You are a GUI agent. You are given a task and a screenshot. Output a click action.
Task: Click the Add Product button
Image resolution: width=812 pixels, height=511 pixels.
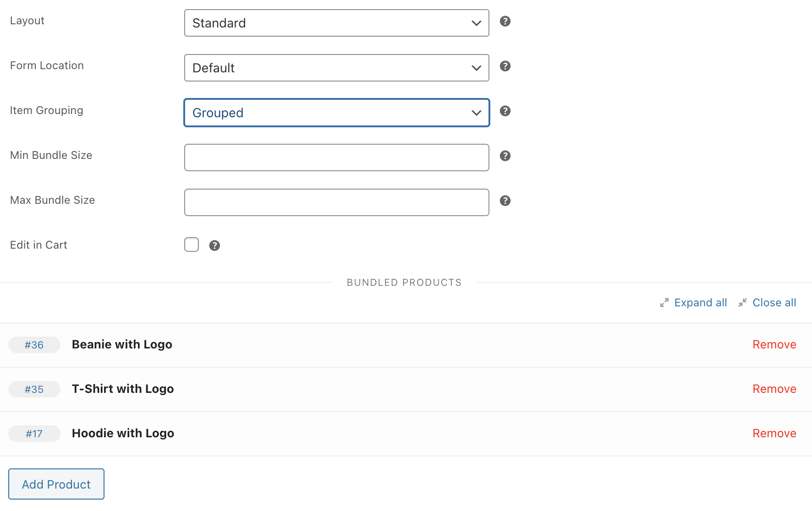click(x=56, y=484)
